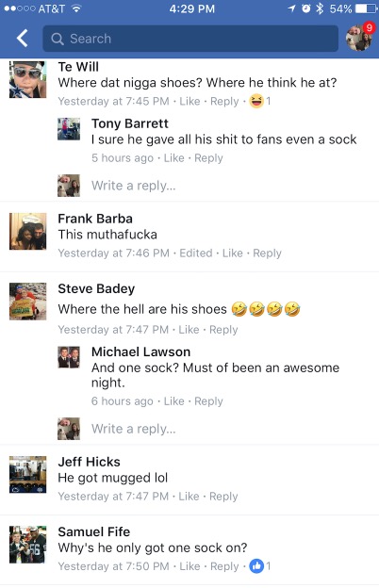
Task: Write a reply under Tony Barrett's comment
Action: (x=134, y=186)
